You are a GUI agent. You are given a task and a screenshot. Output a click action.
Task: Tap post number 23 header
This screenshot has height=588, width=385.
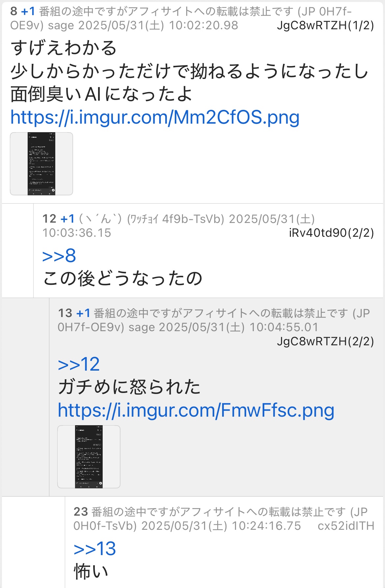point(81,512)
